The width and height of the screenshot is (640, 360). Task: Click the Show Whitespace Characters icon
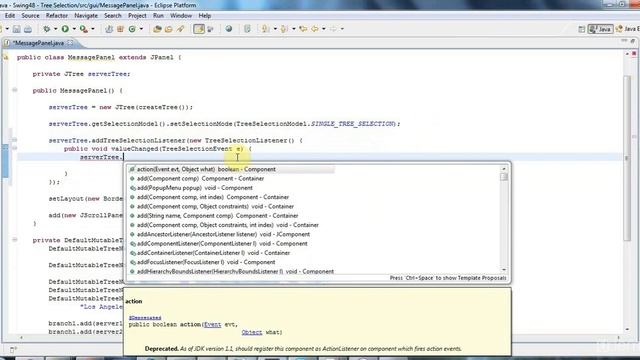(x=247, y=29)
